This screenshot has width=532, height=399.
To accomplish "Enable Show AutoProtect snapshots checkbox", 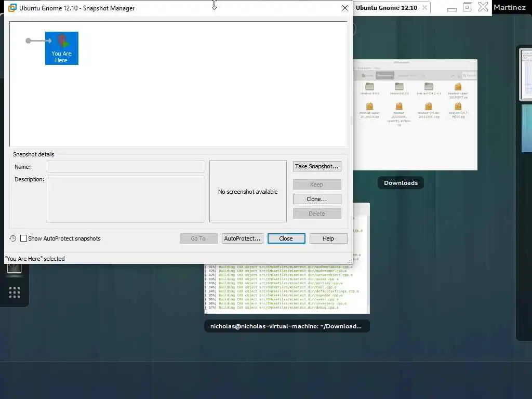I will pyautogui.click(x=23, y=238).
